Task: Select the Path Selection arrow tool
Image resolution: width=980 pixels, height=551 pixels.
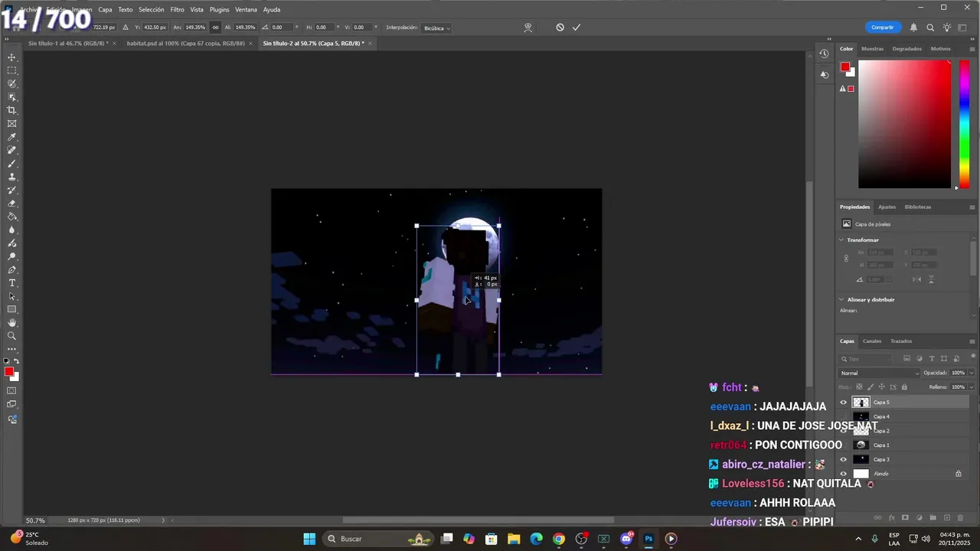Action: coord(11,296)
